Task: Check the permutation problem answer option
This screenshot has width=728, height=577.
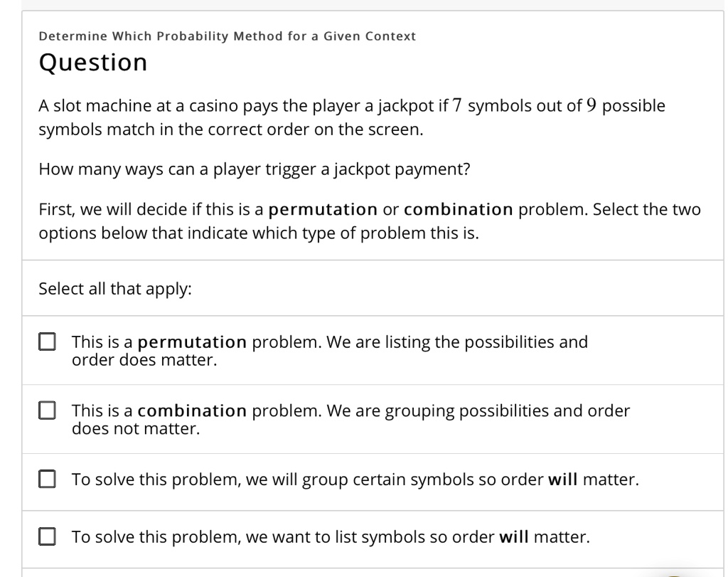Action: coord(46,342)
